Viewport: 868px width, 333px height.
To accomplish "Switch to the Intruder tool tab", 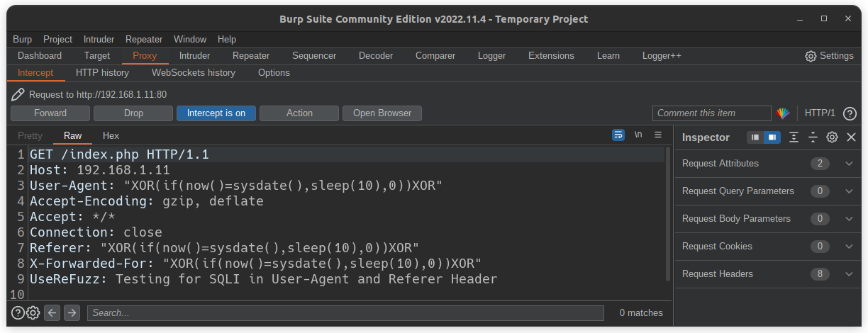I will (194, 56).
